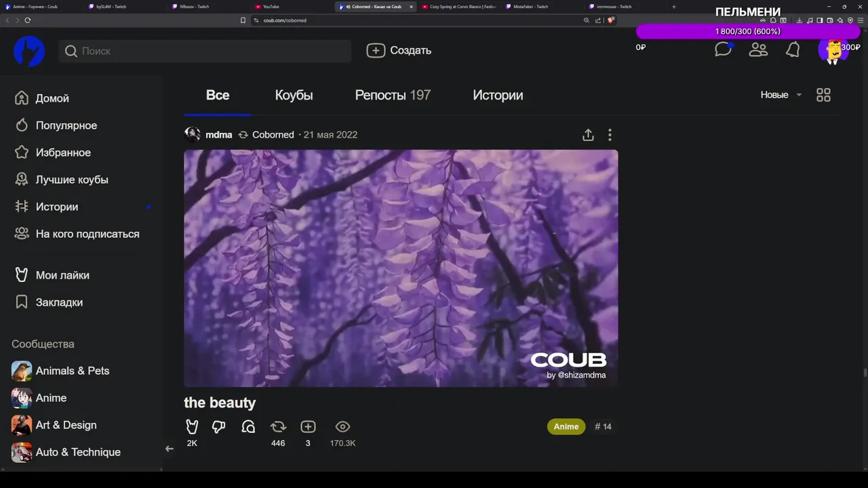Collapse the left sidebar arrow
868x488 pixels.
coord(170,449)
